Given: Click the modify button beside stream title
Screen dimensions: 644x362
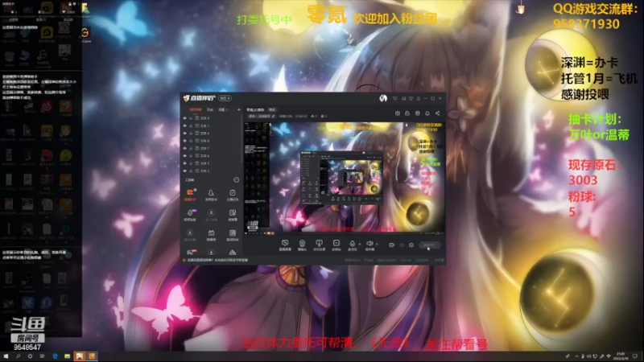Looking at the screenshot, I should [x=272, y=110].
